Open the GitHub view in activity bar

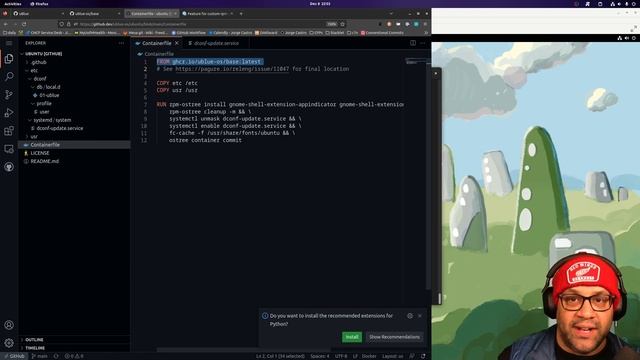[9, 167]
